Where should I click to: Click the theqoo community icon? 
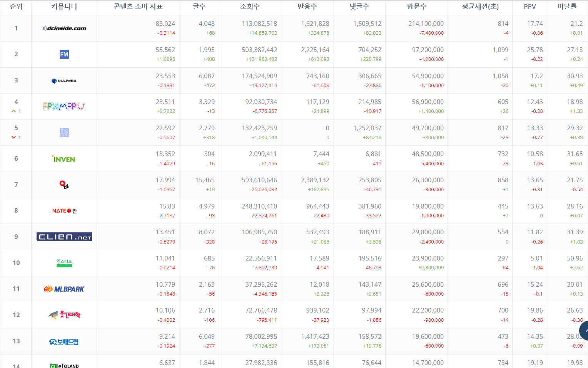point(64,133)
